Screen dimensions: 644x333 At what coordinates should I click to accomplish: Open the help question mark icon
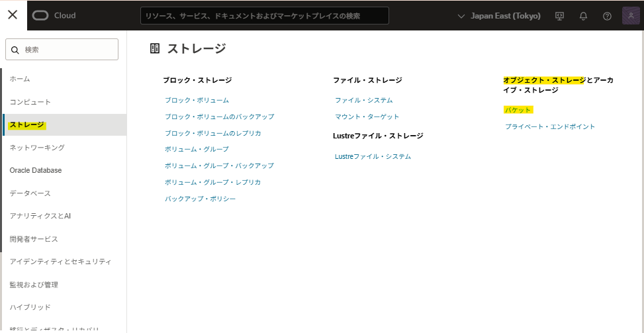[607, 16]
